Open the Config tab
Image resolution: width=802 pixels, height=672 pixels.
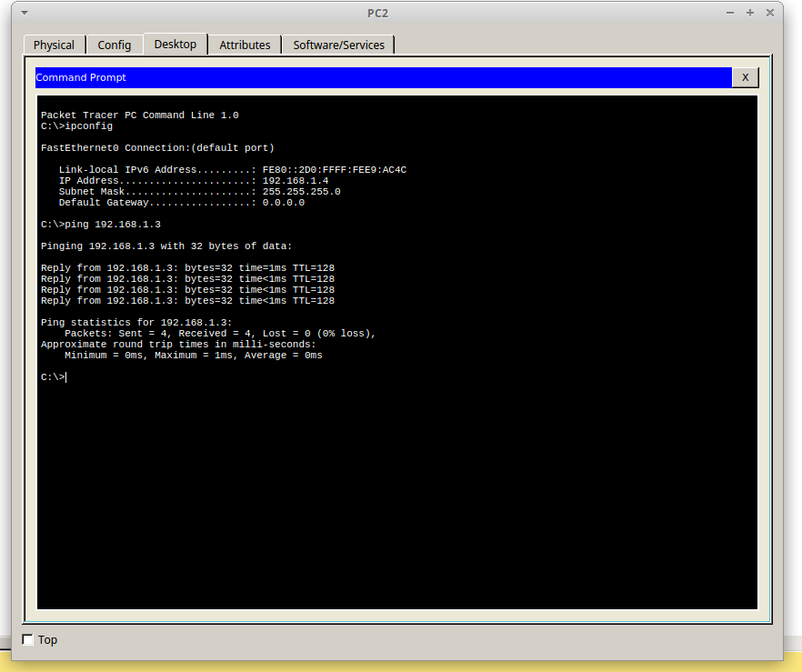tap(114, 45)
